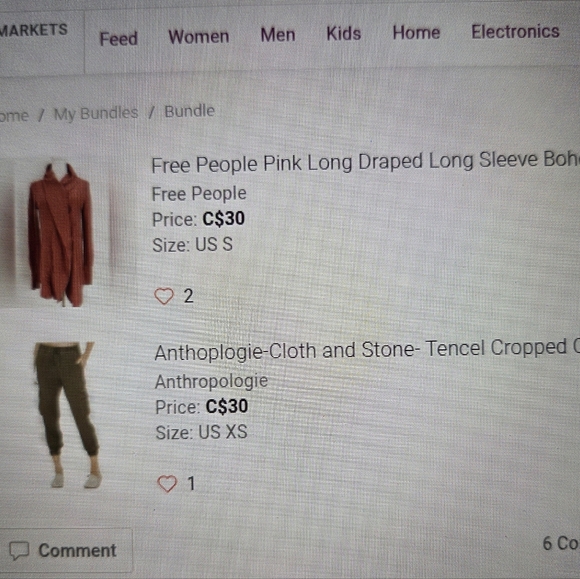Click the Anthropologie brand link
The image size is (580, 579).
211,381
